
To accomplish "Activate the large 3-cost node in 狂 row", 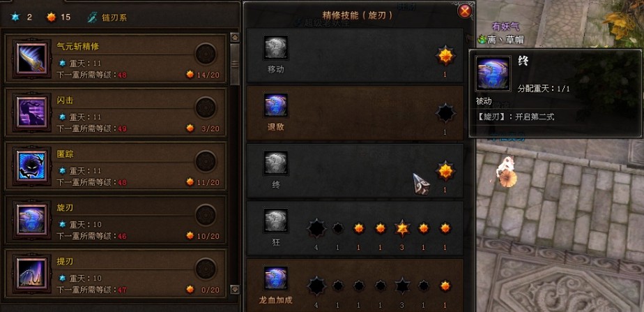I will pos(402,228).
